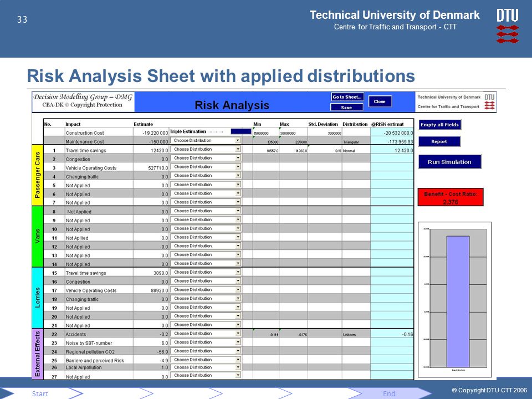Select the yellow Passenger Cars category label
This screenshot has width=532, height=399.
tap(37, 176)
